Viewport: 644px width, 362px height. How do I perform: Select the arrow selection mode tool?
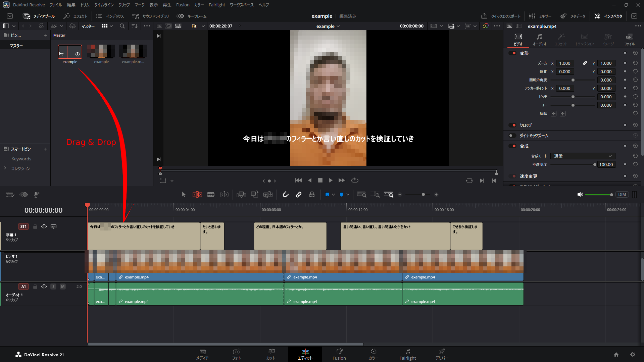click(184, 195)
